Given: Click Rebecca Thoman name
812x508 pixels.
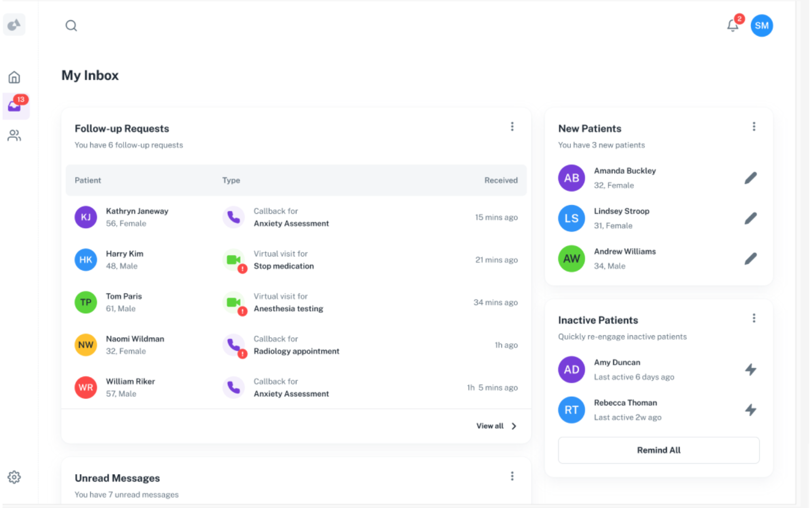Looking at the screenshot, I should 625,403.
